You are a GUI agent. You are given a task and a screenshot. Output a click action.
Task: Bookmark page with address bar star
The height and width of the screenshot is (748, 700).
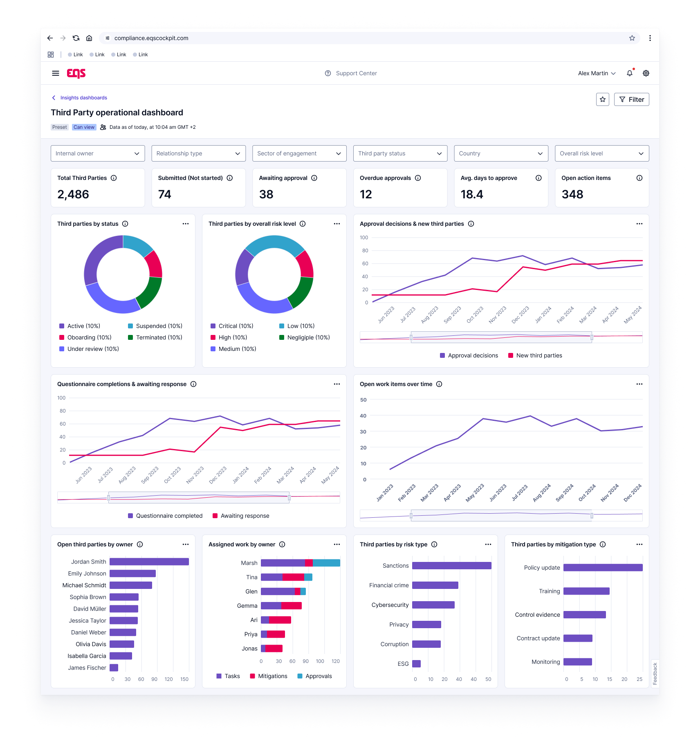point(632,38)
